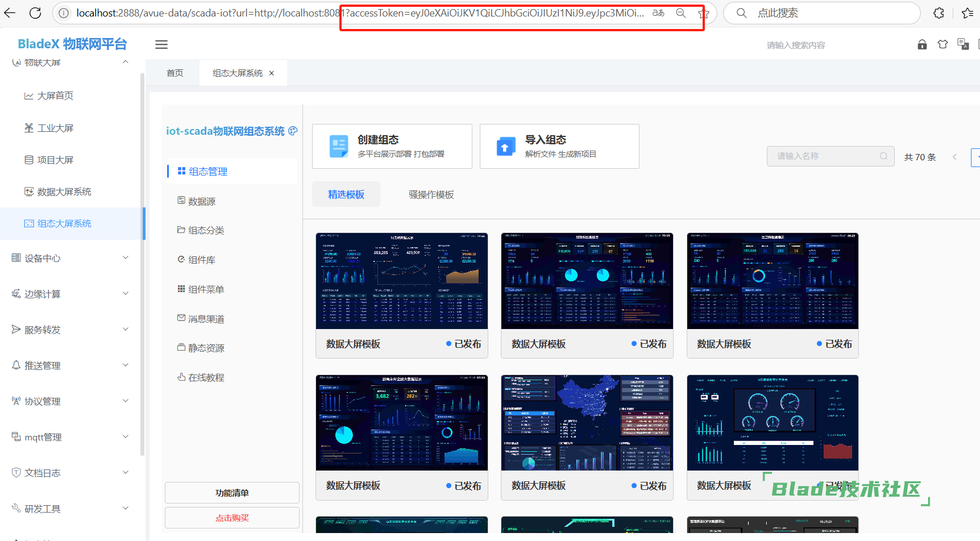980x541 pixels.
Task: Toggle the hamburger sidebar collapse icon
Action: point(161,44)
